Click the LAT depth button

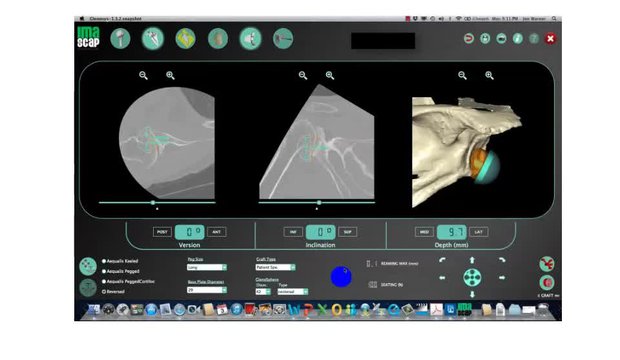point(478,232)
